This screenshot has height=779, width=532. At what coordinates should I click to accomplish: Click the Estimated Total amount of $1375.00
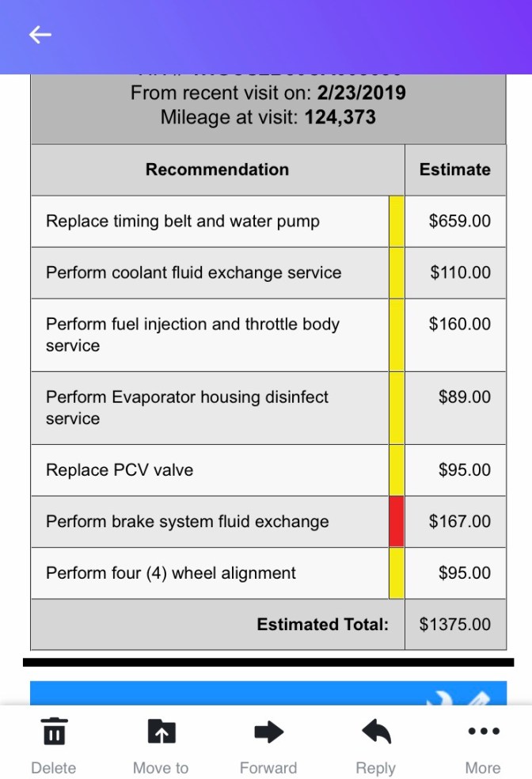(x=455, y=624)
